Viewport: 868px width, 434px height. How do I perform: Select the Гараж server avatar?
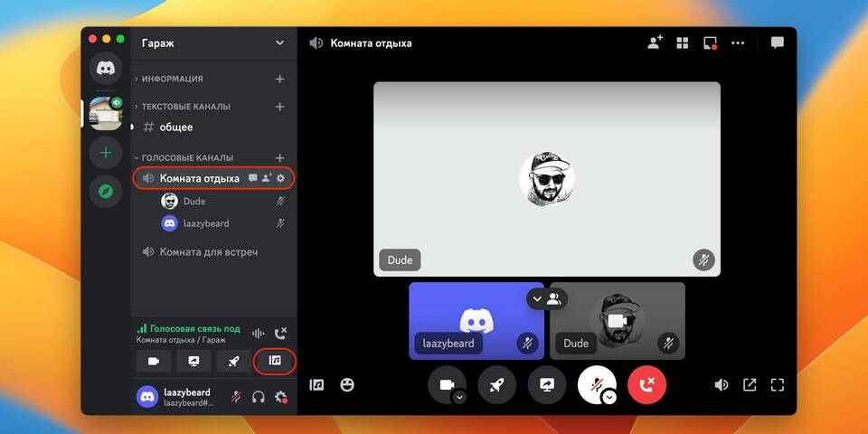pyautogui.click(x=105, y=114)
